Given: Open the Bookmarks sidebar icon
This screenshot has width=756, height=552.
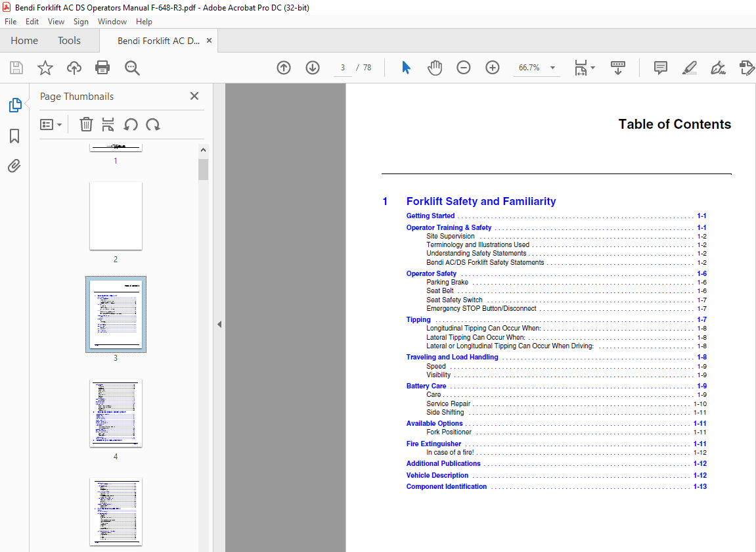Looking at the screenshot, I should click(x=14, y=135).
